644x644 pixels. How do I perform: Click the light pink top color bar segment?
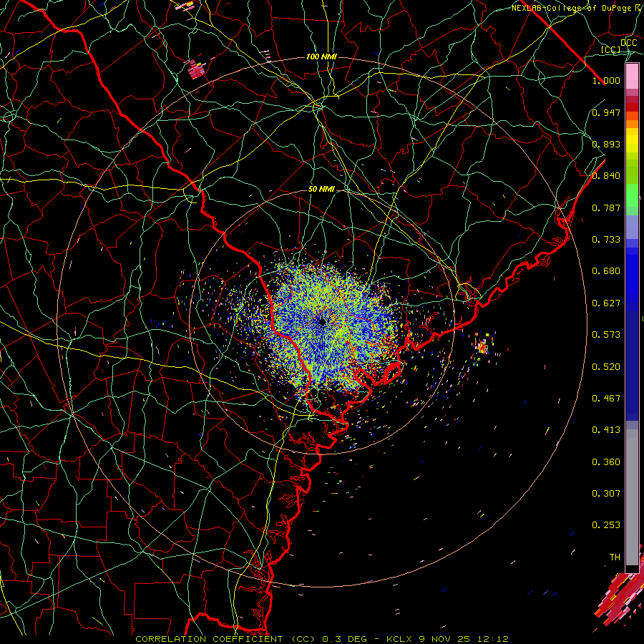pos(632,77)
